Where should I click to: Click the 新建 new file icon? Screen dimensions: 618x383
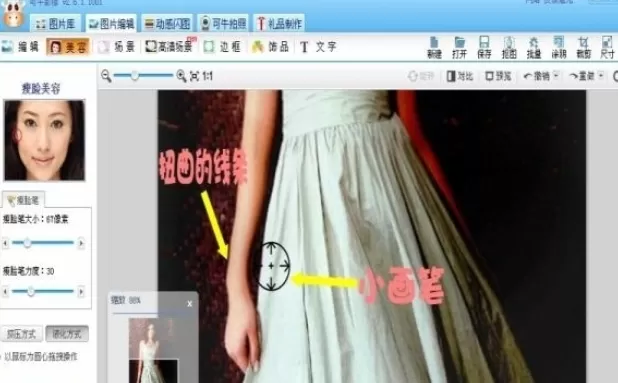(x=434, y=48)
